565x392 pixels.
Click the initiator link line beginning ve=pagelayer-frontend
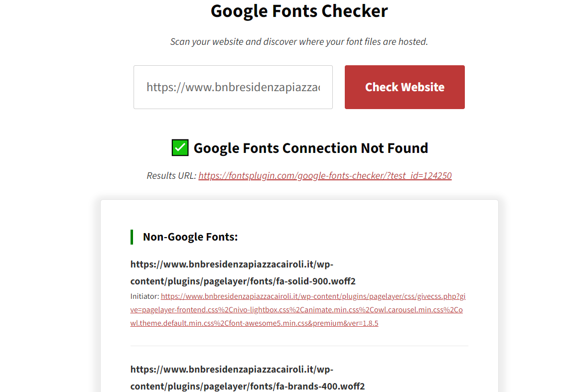click(296, 310)
